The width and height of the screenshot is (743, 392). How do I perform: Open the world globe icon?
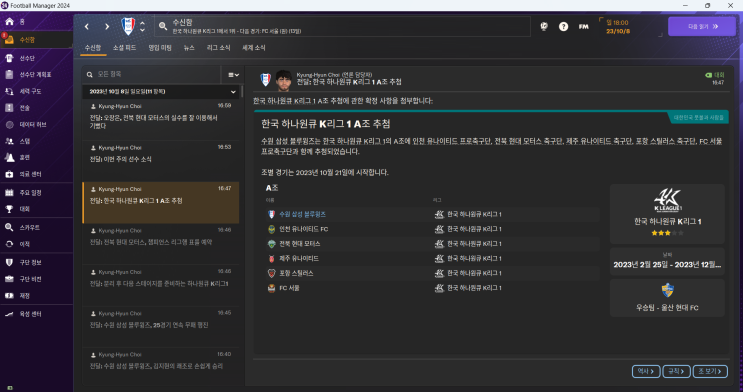(x=544, y=27)
